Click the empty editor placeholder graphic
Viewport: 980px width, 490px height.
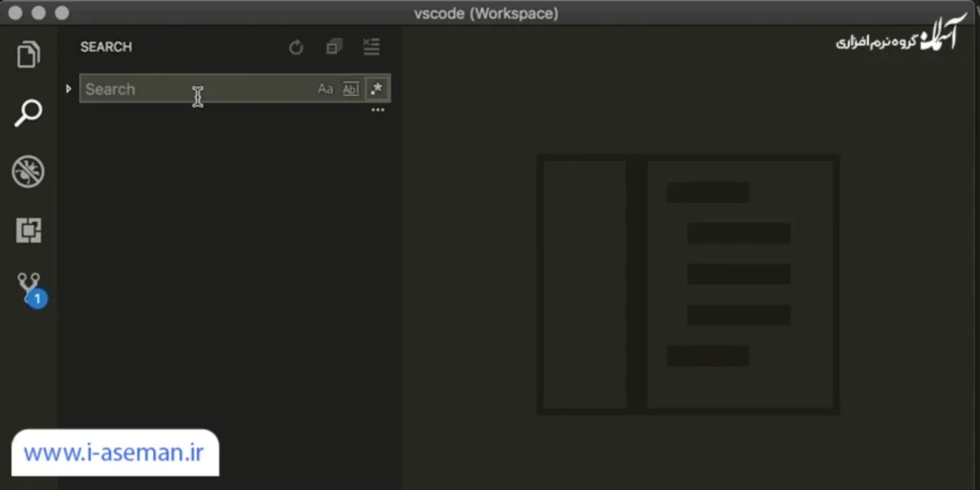point(688,284)
